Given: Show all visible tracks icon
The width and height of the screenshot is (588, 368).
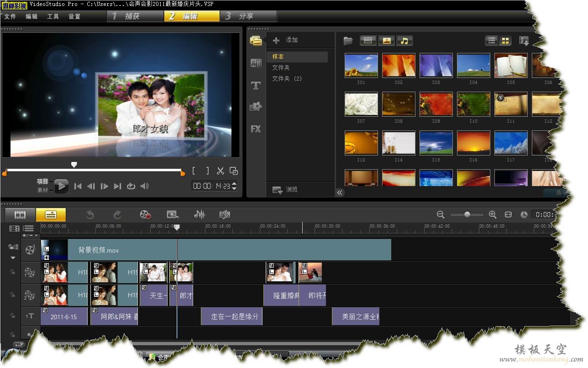Looking at the screenshot, I should pos(14,228).
